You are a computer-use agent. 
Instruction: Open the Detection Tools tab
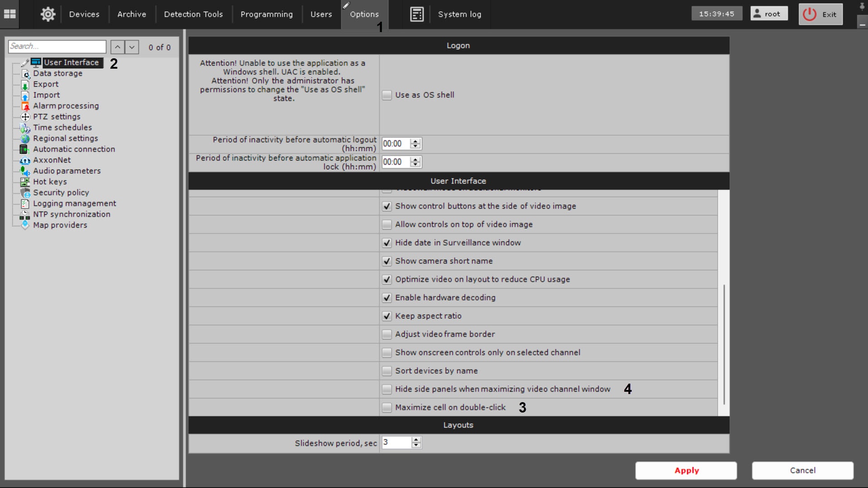(x=193, y=14)
